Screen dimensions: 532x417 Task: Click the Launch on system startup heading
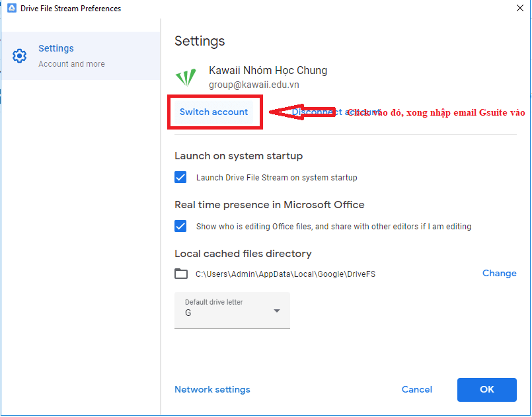pos(239,156)
